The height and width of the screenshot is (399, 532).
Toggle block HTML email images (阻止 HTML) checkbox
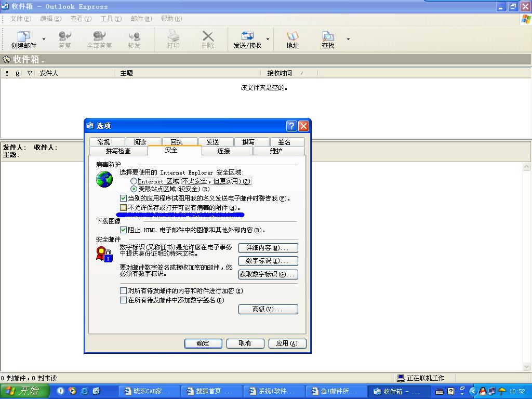[x=124, y=230]
